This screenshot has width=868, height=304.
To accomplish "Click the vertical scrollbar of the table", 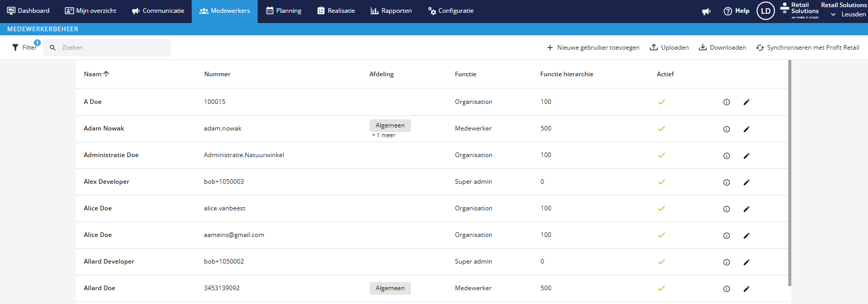I will 789,173.
